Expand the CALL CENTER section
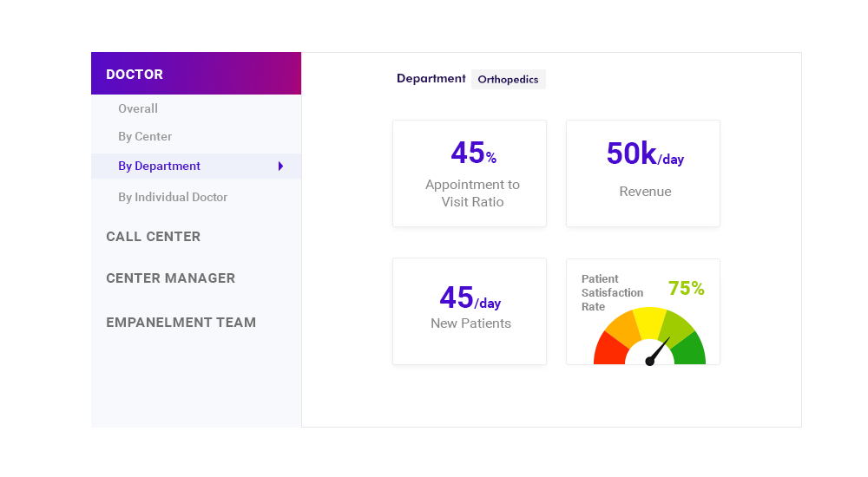The width and height of the screenshot is (868, 477). (x=154, y=237)
